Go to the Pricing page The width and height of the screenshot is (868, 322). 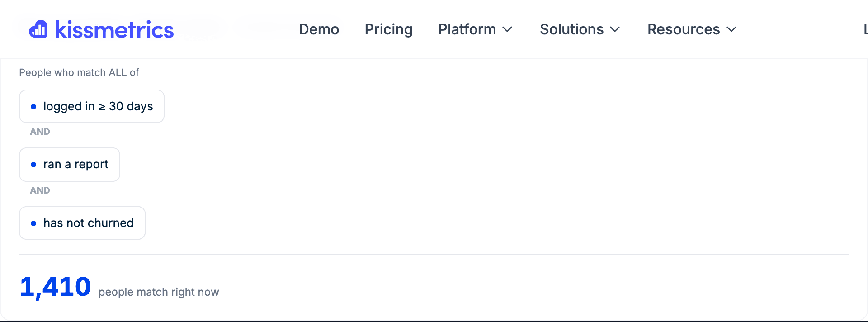tap(388, 29)
